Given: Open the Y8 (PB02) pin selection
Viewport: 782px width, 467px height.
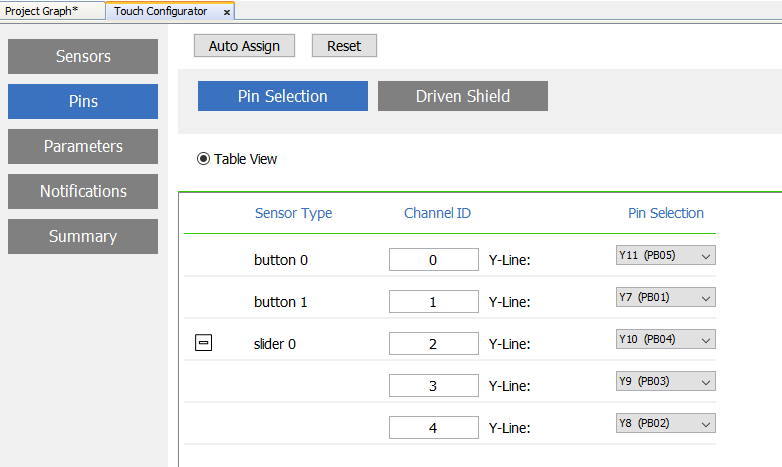Looking at the screenshot, I should click(x=665, y=424).
